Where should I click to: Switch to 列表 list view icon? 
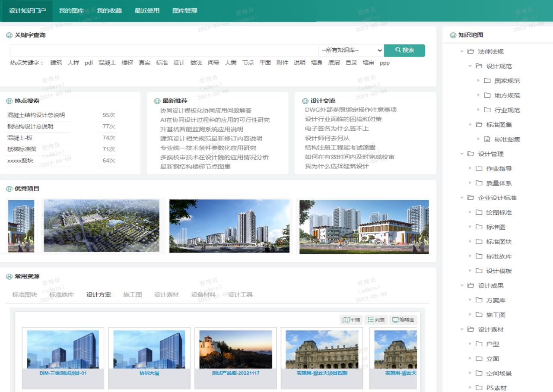[370, 320]
